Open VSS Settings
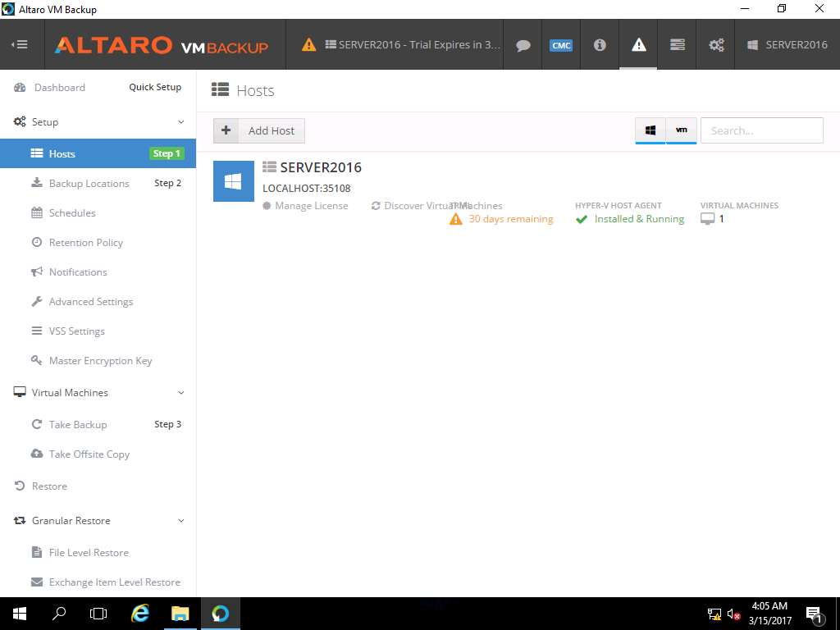The image size is (840, 630). (76, 331)
